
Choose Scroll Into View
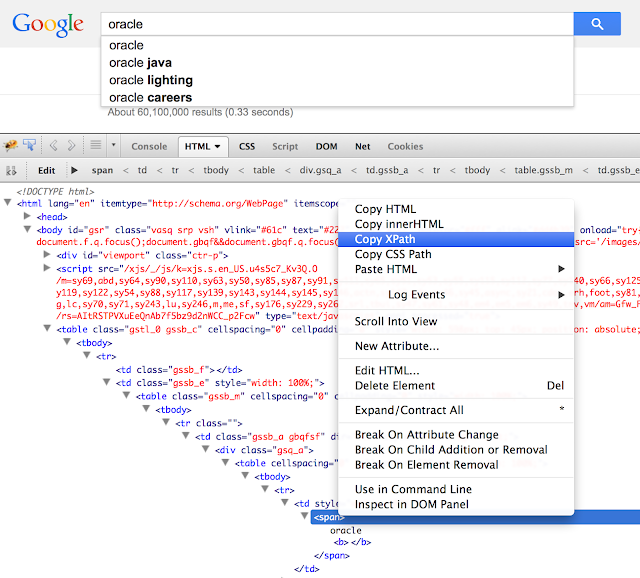(x=456, y=322)
